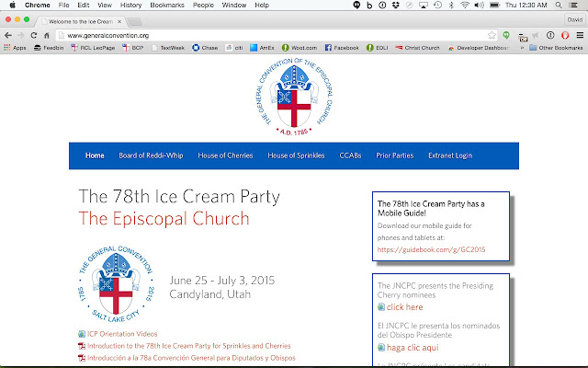Go back with the browser back arrow

[8, 35]
